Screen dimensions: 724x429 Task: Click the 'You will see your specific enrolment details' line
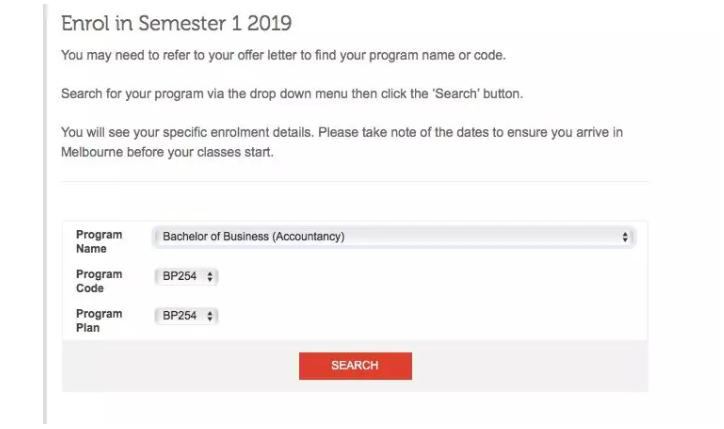point(340,132)
